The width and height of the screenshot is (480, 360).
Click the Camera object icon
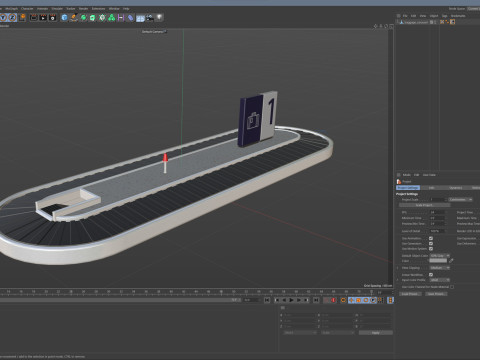coord(150,18)
